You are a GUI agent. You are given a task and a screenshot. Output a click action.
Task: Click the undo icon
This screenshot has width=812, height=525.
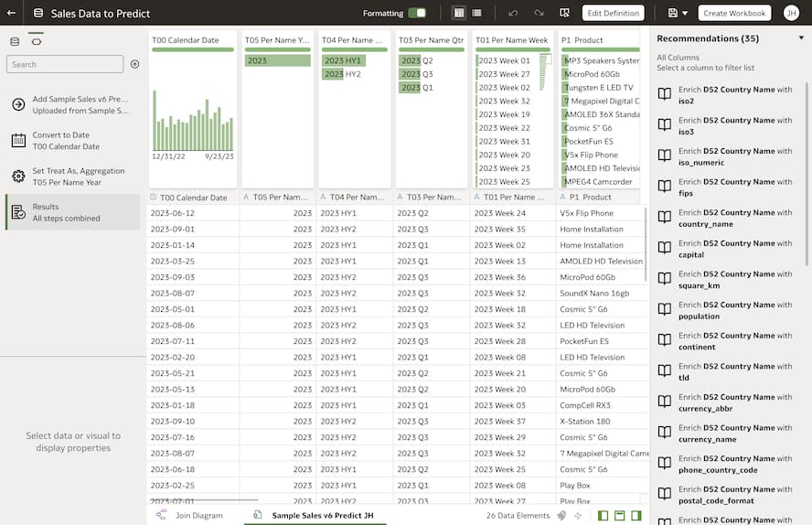click(513, 13)
